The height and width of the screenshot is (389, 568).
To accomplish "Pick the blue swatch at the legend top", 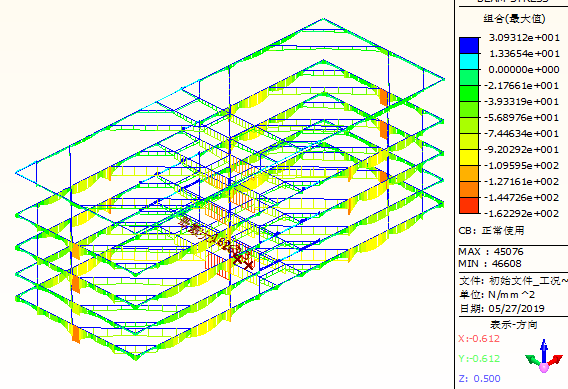I will tap(469, 45).
